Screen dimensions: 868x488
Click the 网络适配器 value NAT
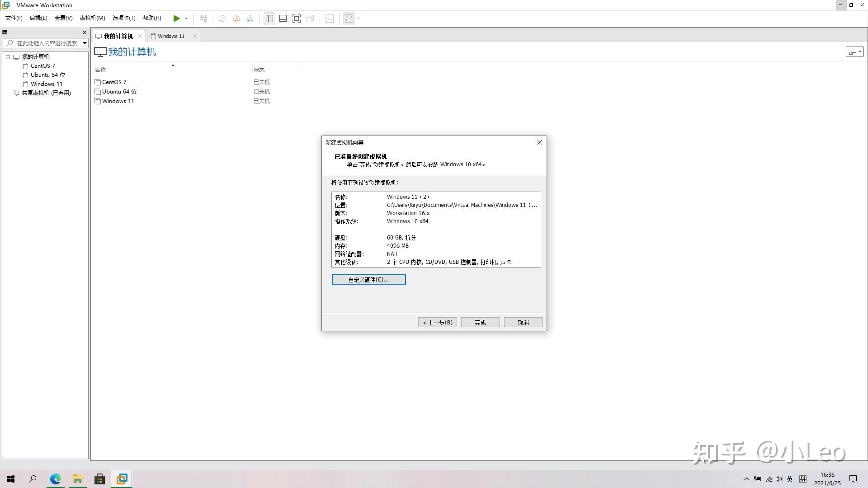pyautogui.click(x=392, y=254)
